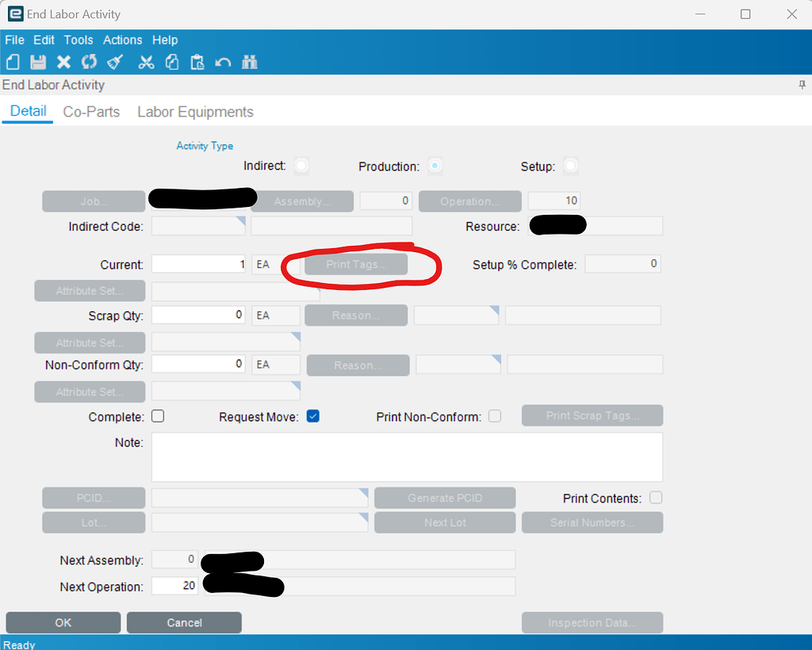The width and height of the screenshot is (812, 650).
Task: Refresh the activity using the refresh icon
Action: point(90,62)
